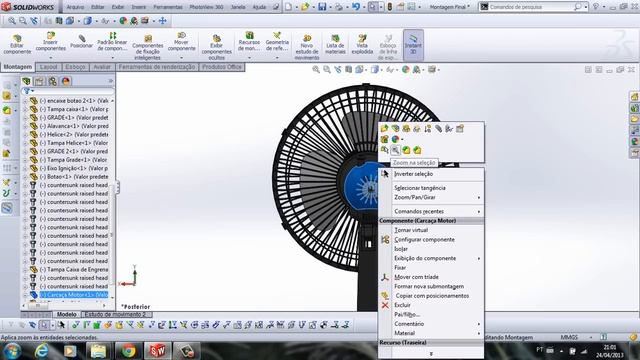
Task: Open Comandos recentes submenu
Action: [x=431, y=211]
